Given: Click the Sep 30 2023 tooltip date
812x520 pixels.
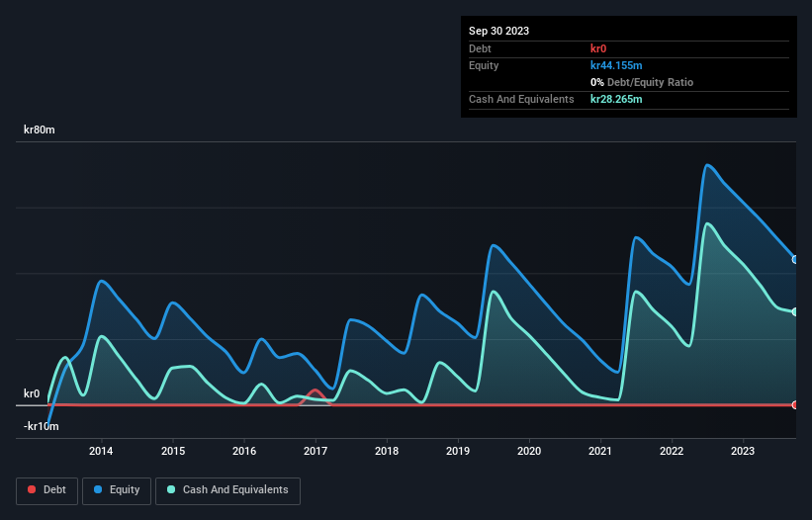Looking at the screenshot, I should (x=498, y=31).
